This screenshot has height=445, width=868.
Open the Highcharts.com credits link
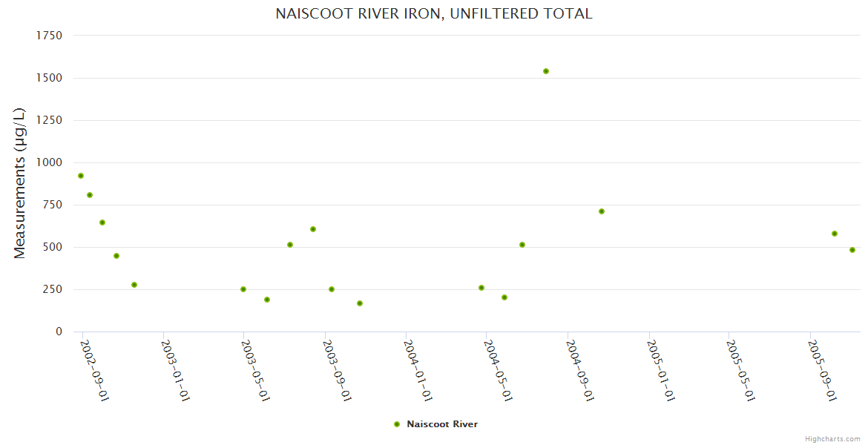832,439
